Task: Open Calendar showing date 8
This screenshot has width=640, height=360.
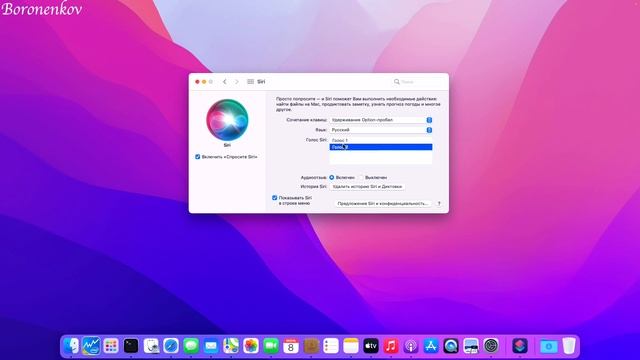Action: coord(291,346)
